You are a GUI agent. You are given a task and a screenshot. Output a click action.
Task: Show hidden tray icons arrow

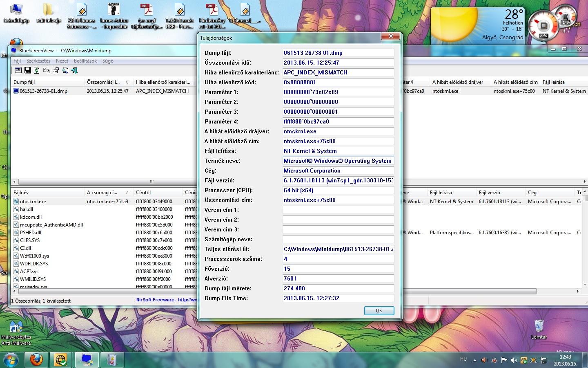(x=474, y=360)
